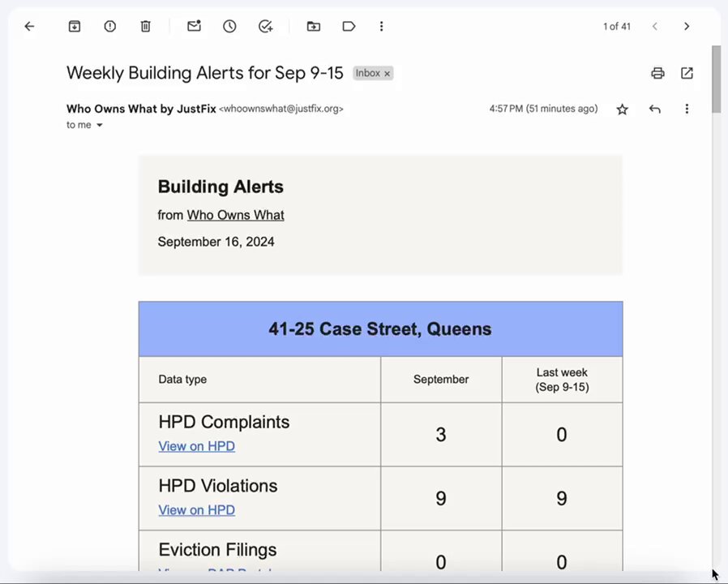
Task: Open the Move to folder icon
Action: (314, 27)
